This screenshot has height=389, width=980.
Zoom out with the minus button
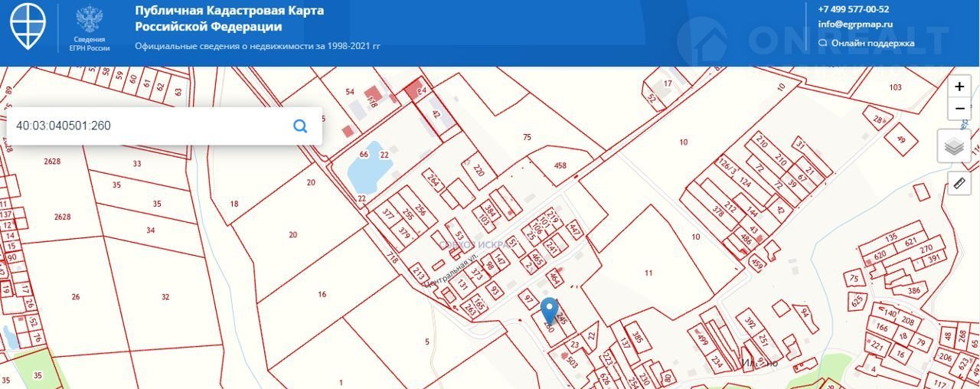coord(959,109)
